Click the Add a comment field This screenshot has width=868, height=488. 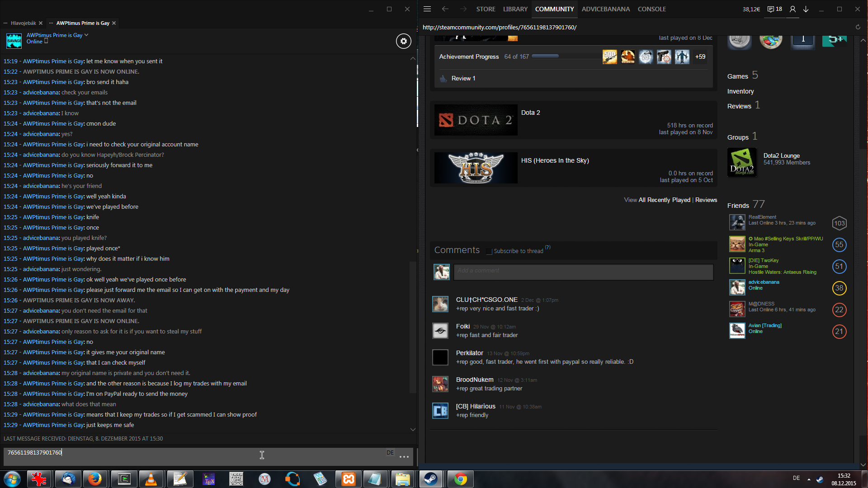[583, 272]
